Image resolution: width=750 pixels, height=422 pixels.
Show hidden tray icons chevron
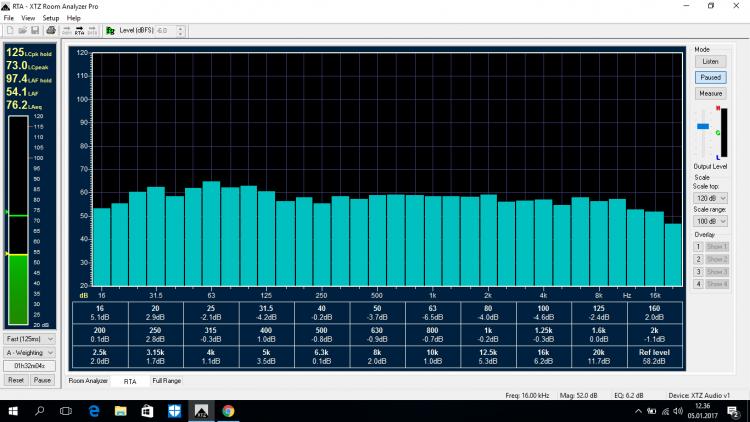(x=638, y=411)
